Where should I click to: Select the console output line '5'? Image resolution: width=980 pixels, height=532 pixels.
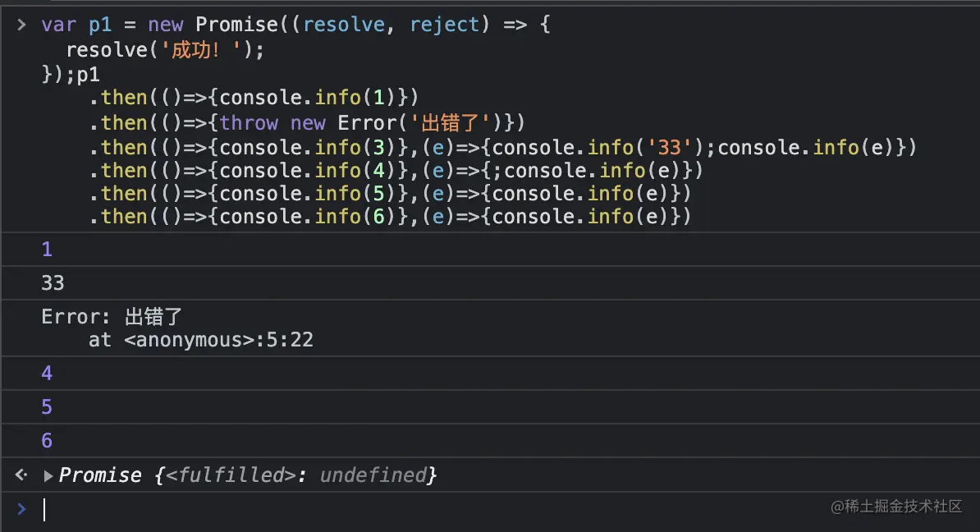(47, 407)
